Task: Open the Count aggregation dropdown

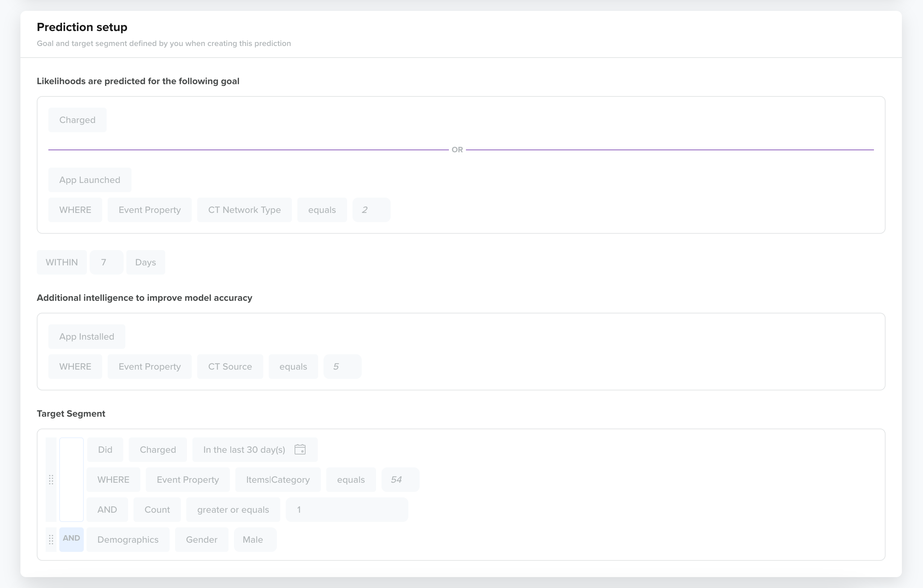Action: coord(157,509)
